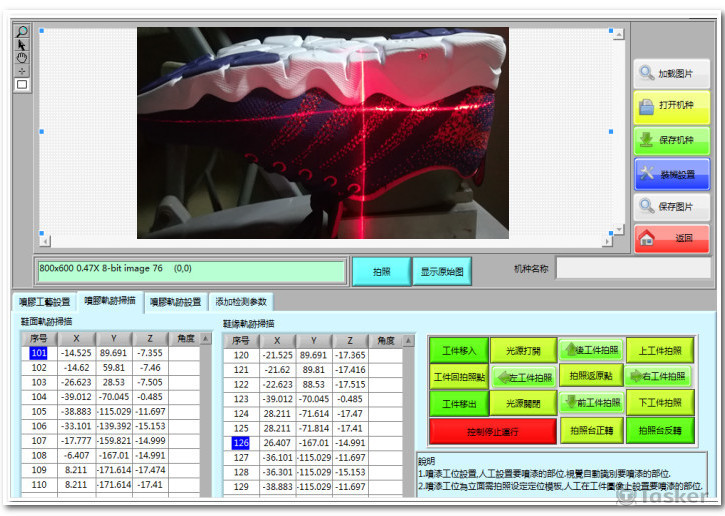The width and height of the screenshot is (725, 516).
Task: Save machine type with 保存机种
Action: 672,140
